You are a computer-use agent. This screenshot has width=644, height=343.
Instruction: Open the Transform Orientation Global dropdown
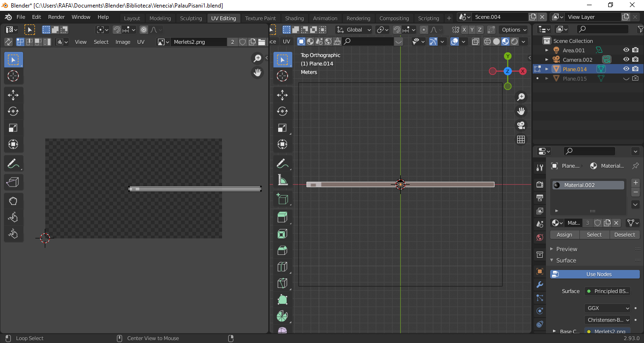[x=354, y=30]
